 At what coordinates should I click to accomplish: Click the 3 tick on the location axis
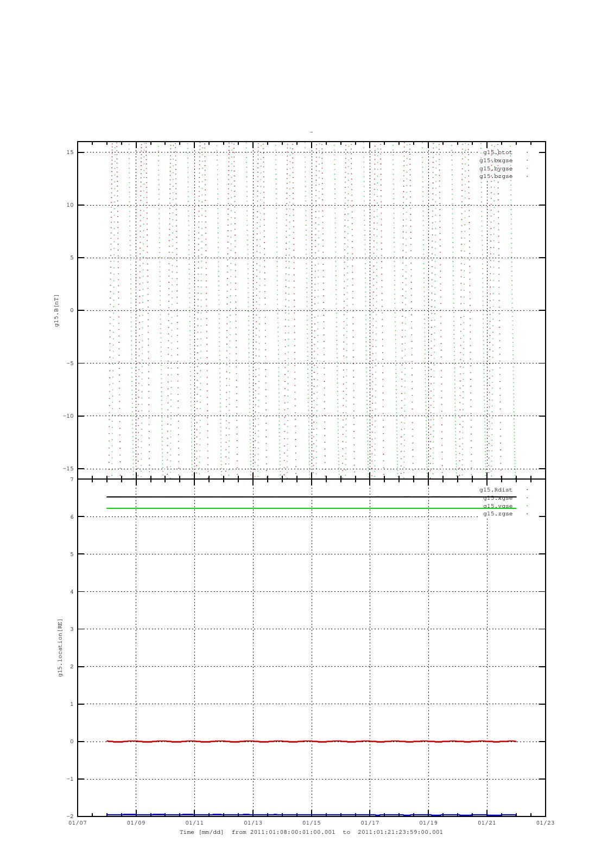pyautogui.click(x=72, y=629)
